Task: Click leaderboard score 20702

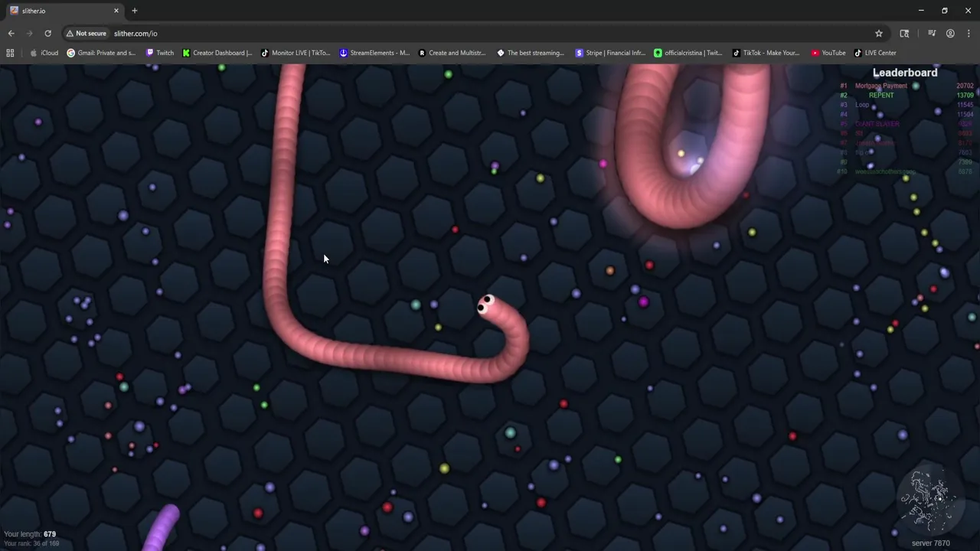Action: (965, 86)
